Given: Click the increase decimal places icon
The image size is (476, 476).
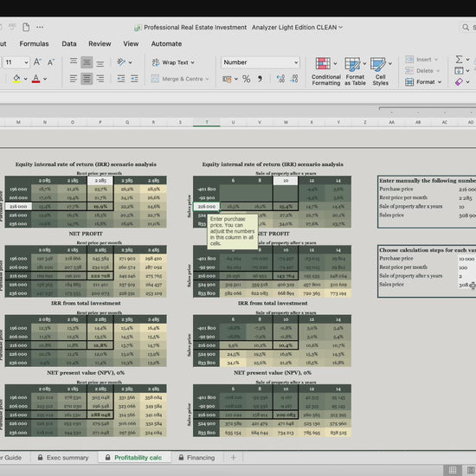Looking at the screenshot, I should coord(280,79).
